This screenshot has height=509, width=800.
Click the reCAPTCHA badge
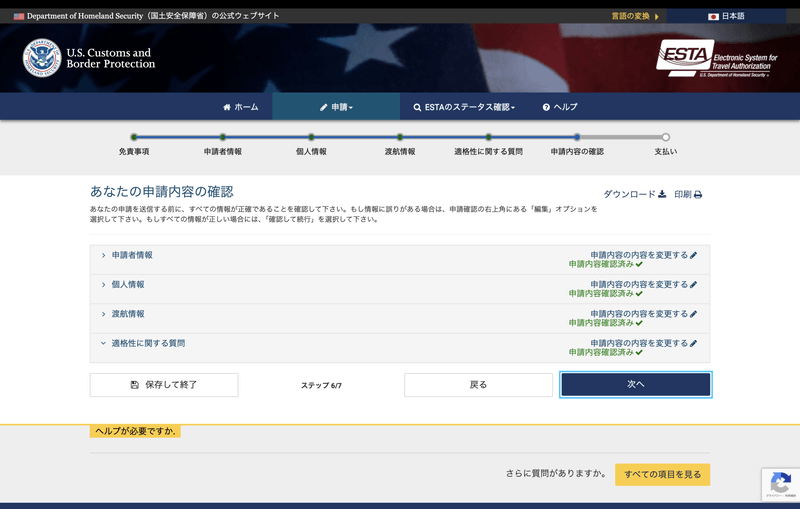[x=781, y=484]
